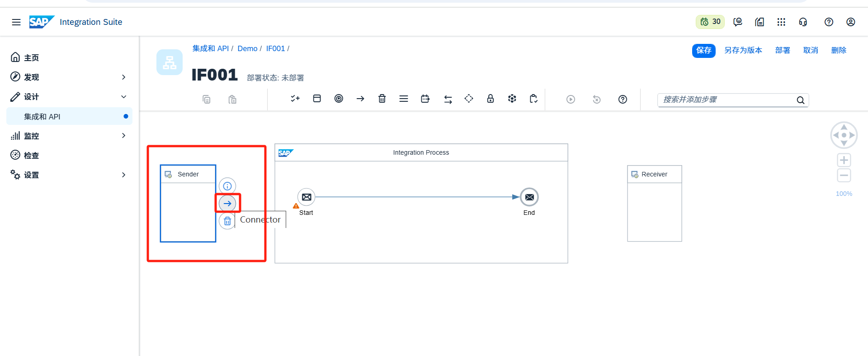This screenshot has height=356, width=868.
Task: Open the calendar-arrow toolbar icon
Action: 425,99
